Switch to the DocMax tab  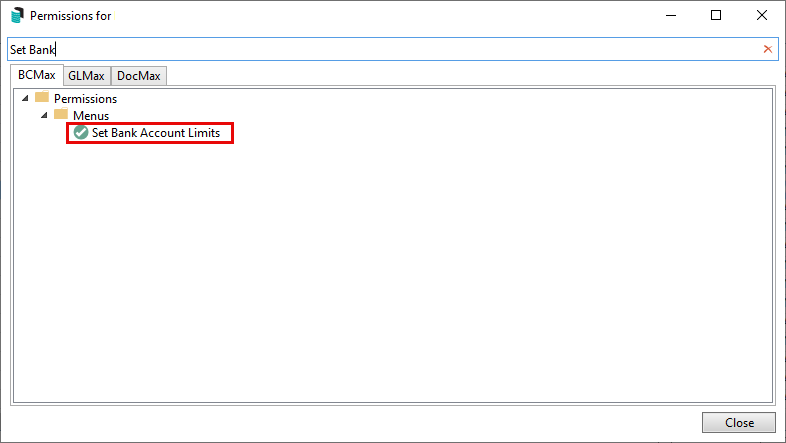(x=139, y=76)
